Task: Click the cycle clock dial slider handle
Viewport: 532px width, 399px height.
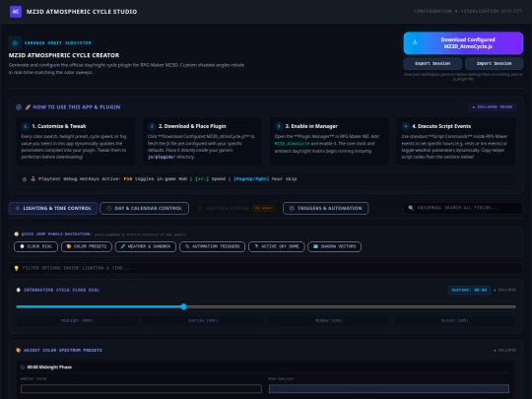Action: tap(183, 306)
